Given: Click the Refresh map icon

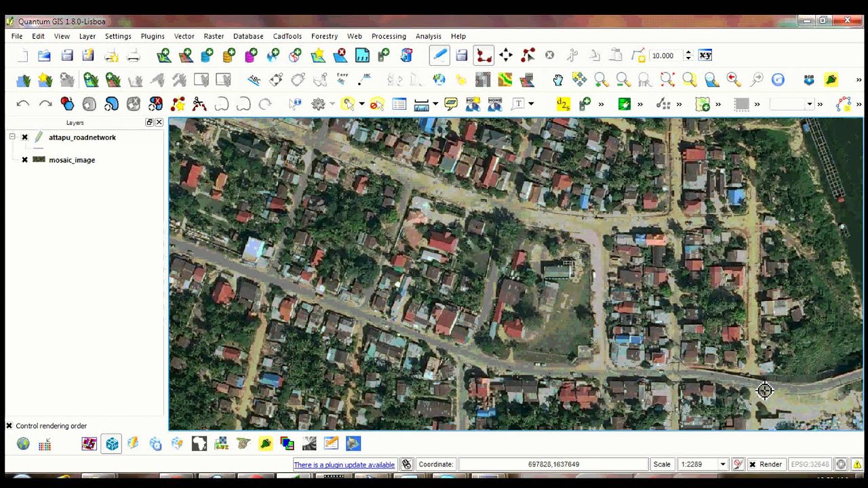Looking at the screenshot, I should [x=778, y=81].
